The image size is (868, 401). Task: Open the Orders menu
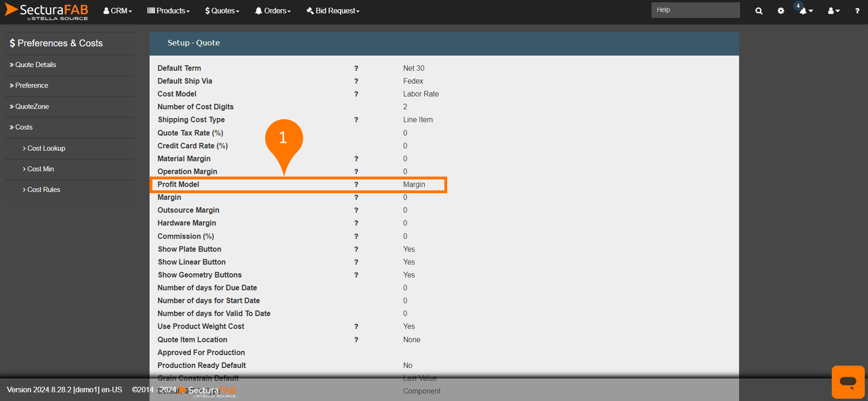[x=273, y=11]
